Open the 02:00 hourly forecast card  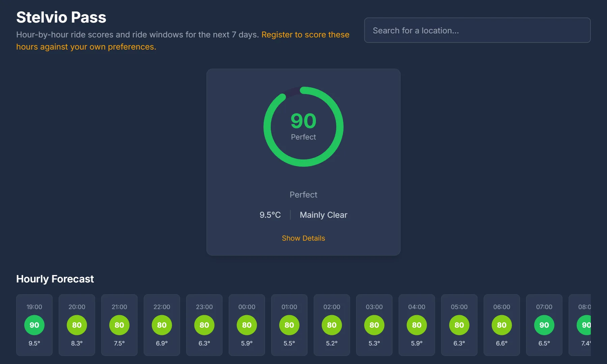pyautogui.click(x=332, y=325)
